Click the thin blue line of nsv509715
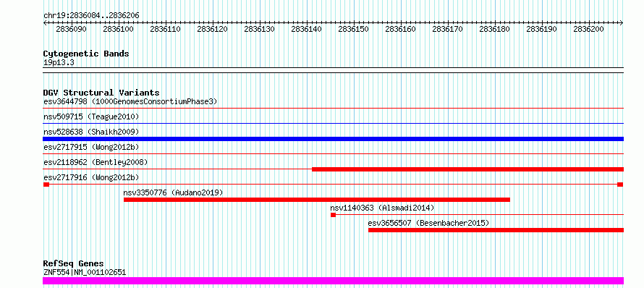The height and width of the screenshot is (288, 644). click(333, 123)
